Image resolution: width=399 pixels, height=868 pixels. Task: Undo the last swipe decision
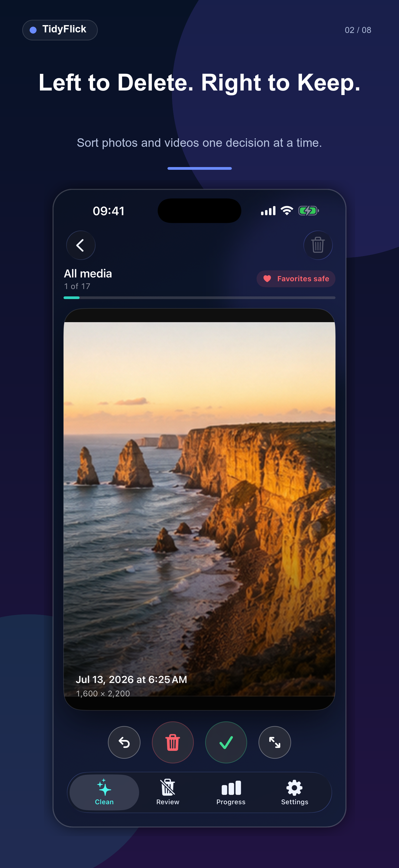pyautogui.click(x=124, y=742)
